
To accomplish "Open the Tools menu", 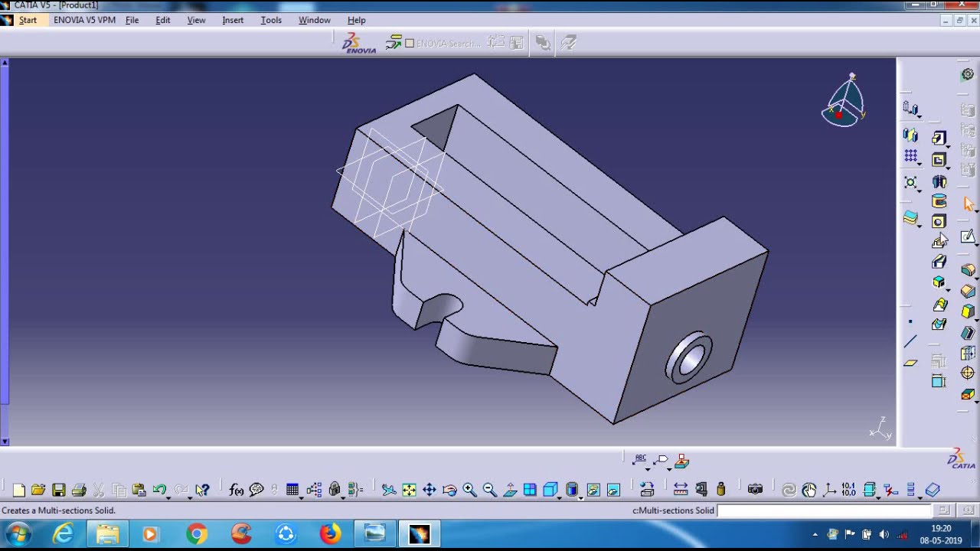I will pos(271,20).
